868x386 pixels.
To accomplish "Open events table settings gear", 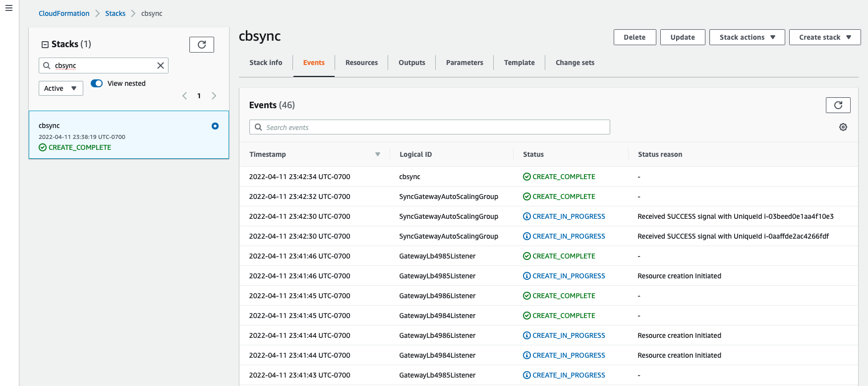I will pos(843,127).
